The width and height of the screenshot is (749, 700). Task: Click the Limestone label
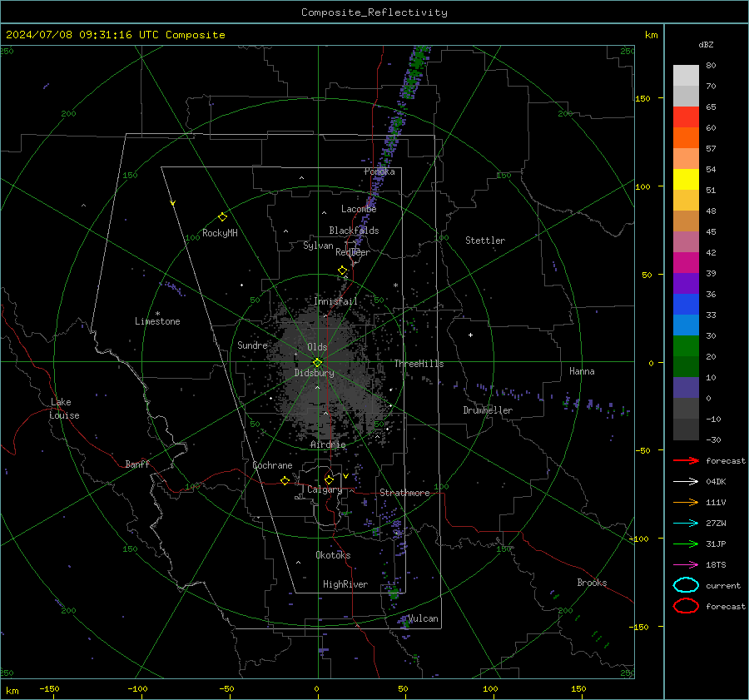tap(157, 321)
